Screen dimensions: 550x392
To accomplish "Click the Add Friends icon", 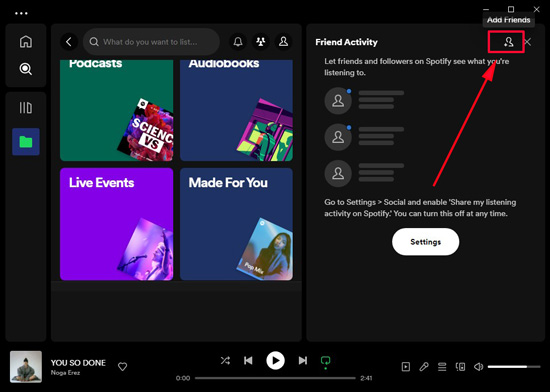I will click(508, 42).
